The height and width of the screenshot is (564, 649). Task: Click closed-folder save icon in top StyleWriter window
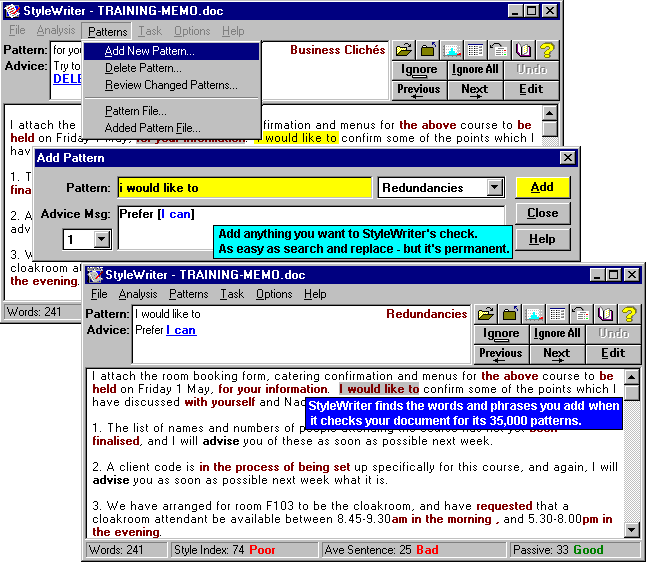coord(428,50)
